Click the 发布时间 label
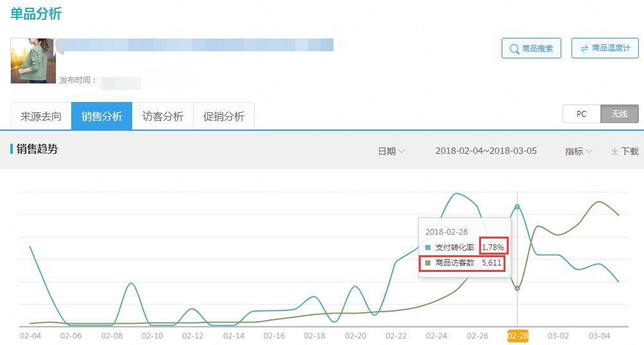This screenshot has height=345, width=644. [x=78, y=80]
